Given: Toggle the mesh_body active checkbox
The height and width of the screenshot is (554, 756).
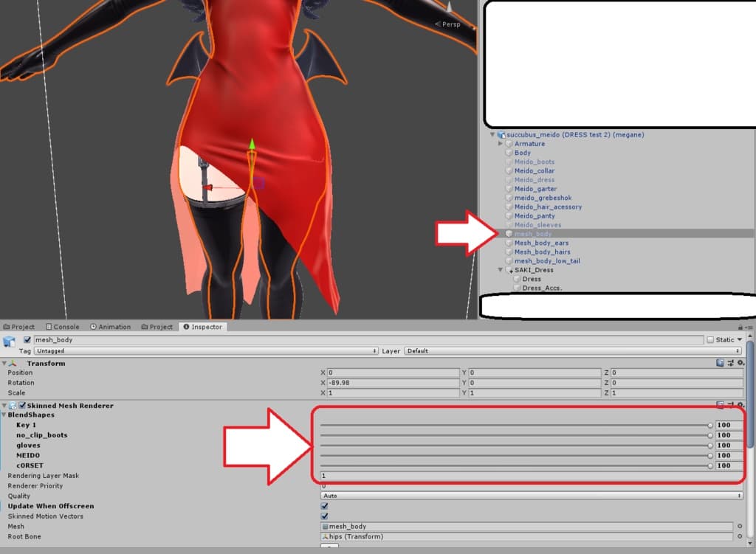Looking at the screenshot, I should [x=28, y=340].
